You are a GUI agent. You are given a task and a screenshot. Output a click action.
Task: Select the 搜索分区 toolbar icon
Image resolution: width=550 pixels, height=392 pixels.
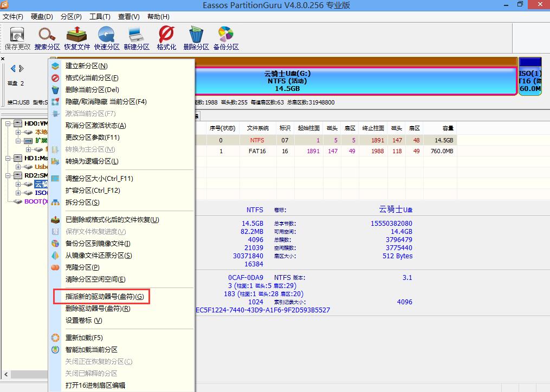(x=47, y=37)
